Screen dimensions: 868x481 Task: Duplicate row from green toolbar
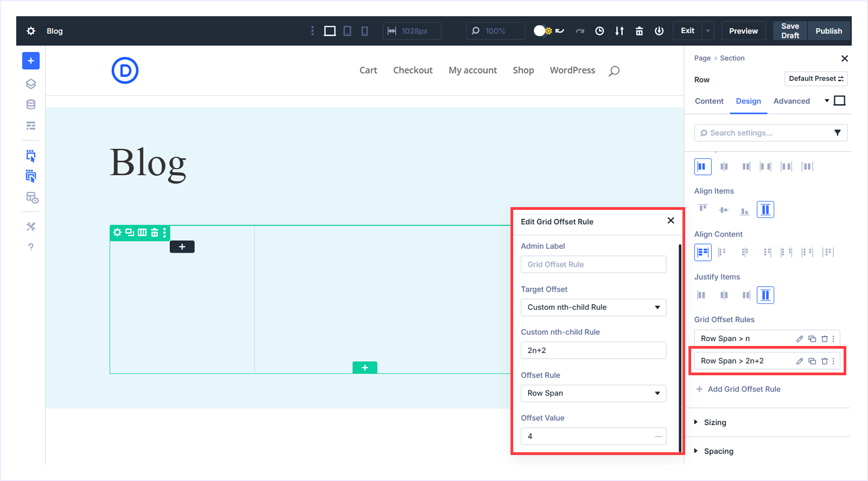click(x=130, y=233)
